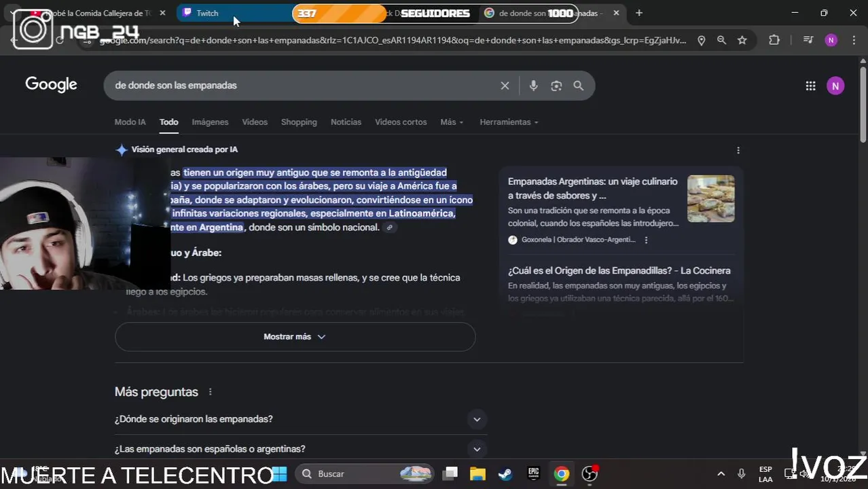868x489 pixels.
Task: Switch to the Imágenes tab
Action: (210, 122)
